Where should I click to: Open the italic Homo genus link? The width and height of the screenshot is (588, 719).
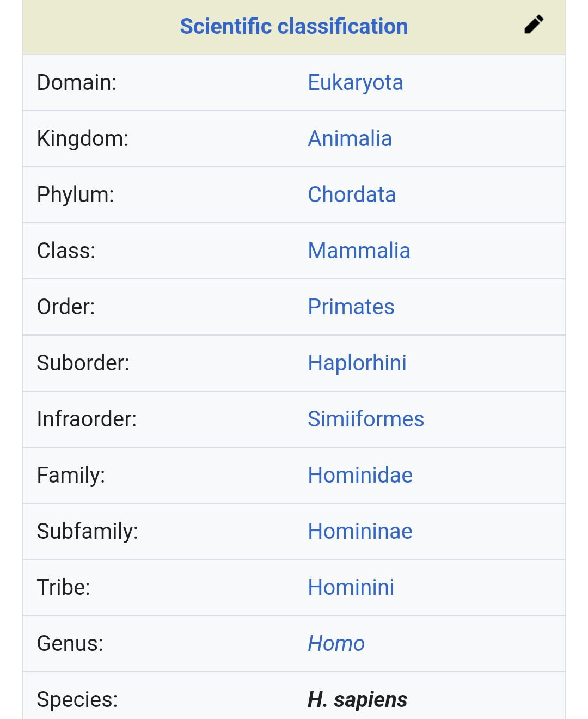click(336, 643)
